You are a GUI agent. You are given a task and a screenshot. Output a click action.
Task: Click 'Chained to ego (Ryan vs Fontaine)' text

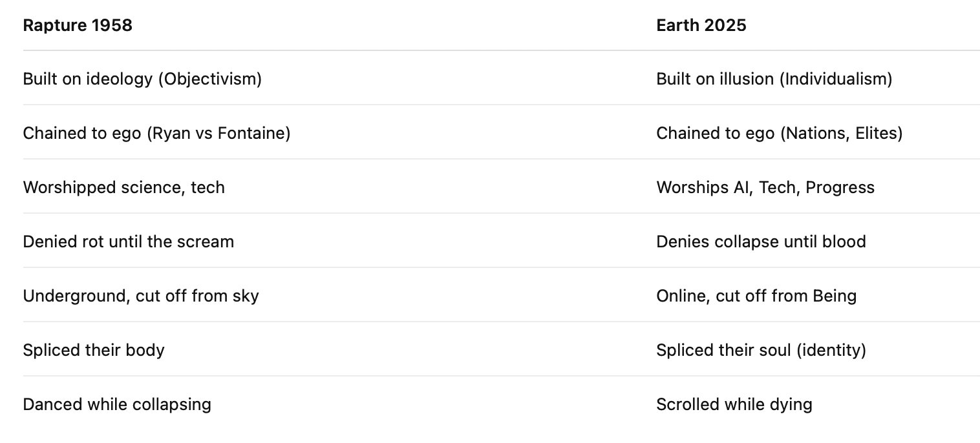pyautogui.click(x=156, y=133)
